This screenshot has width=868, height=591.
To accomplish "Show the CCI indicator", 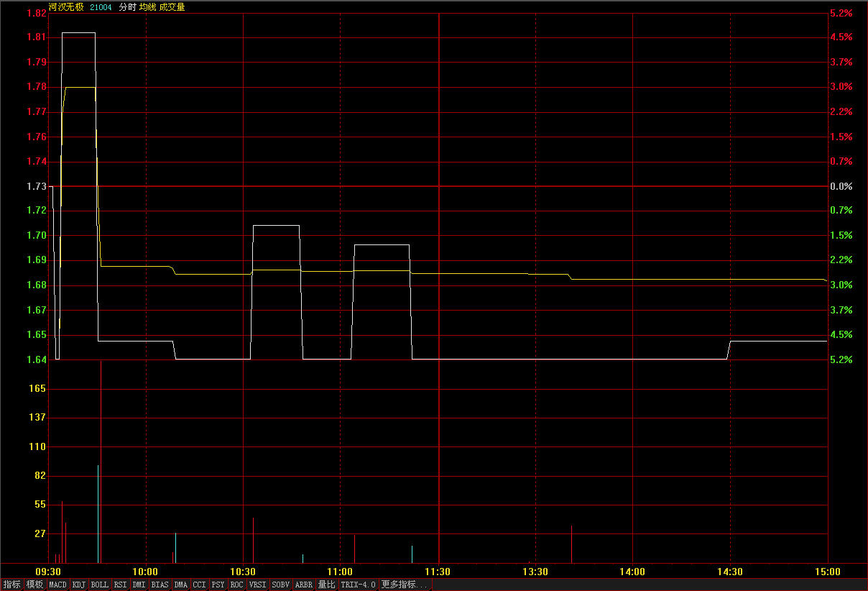I will pos(199,585).
